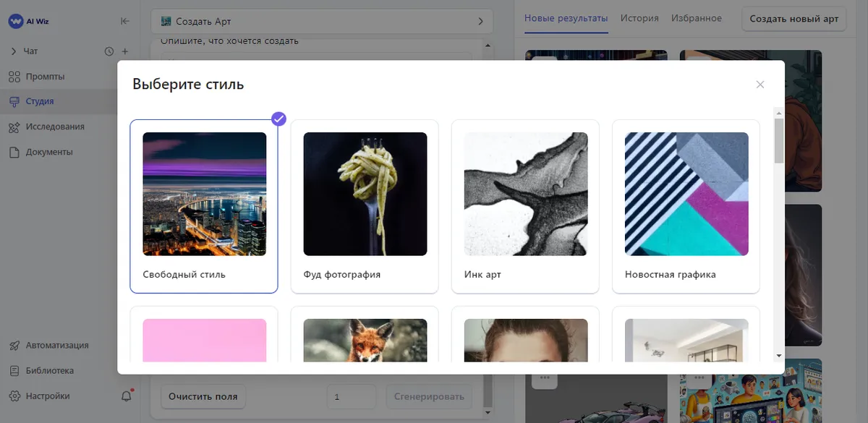The height and width of the screenshot is (423, 868).
Task: Open chat history clock icon
Action: click(x=109, y=51)
